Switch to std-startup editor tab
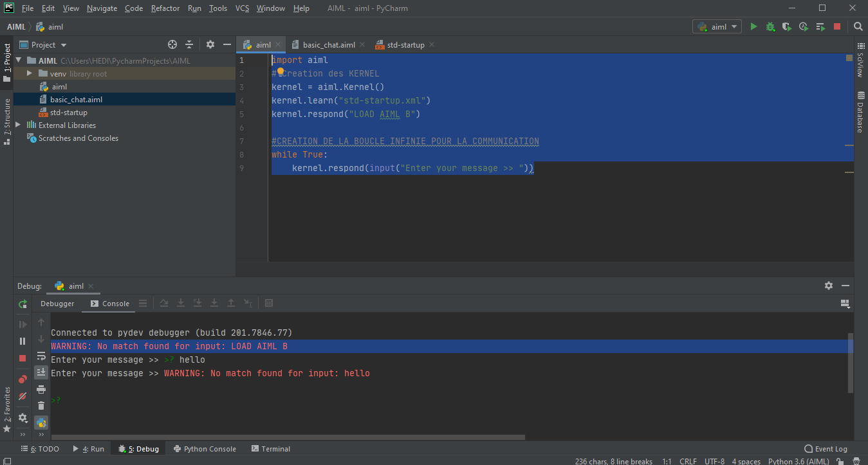 pyautogui.click(x=405, y=44)
